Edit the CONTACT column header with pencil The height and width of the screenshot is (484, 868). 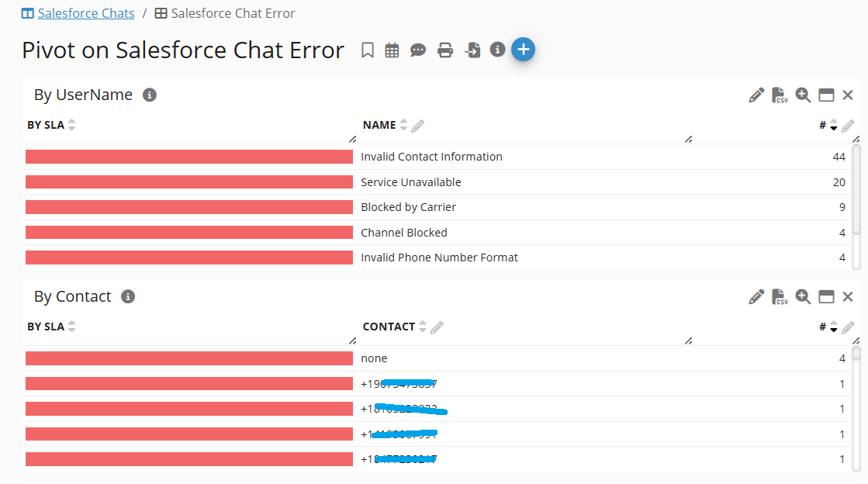pos(437,327)
